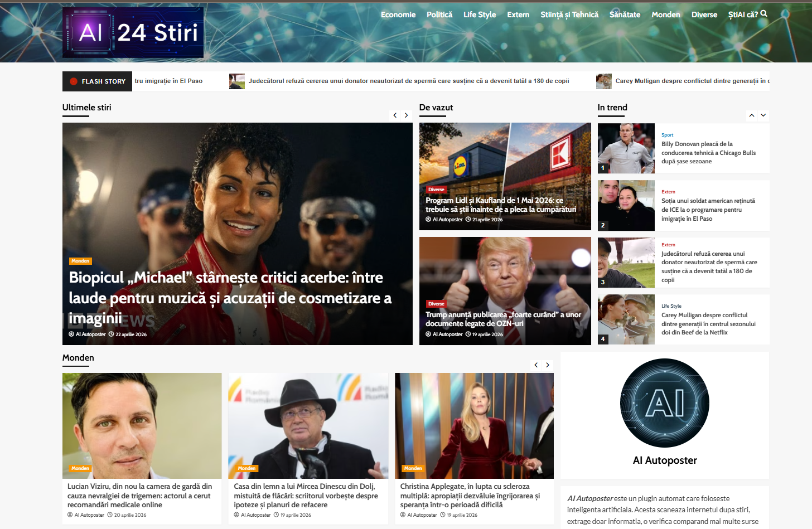
Task: Click the red FLASH STORY indicator dot
Action: click(74, 81)
